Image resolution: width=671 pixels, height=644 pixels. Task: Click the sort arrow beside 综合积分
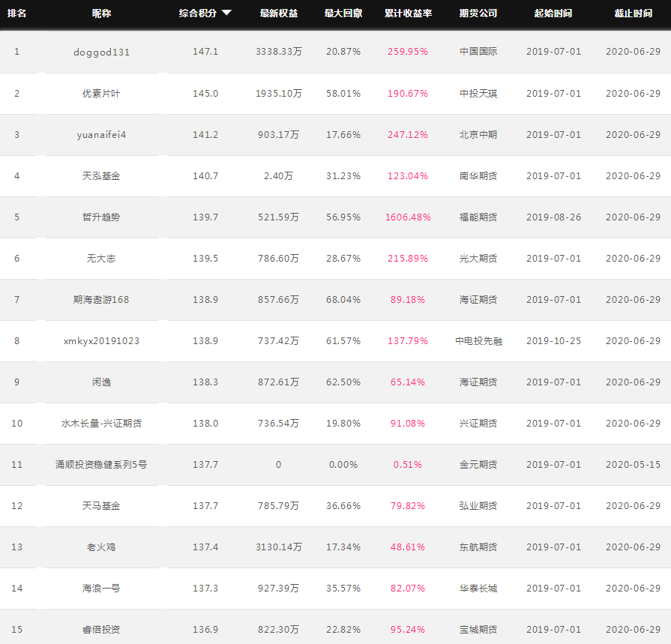227,13
